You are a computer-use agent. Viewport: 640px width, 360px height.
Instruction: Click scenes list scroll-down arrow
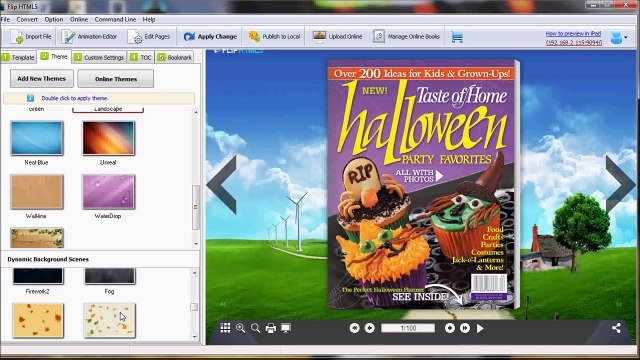coord(195,337)
